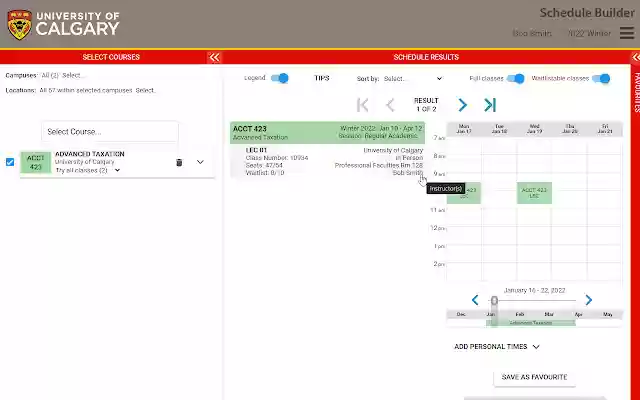Click the Fri Jan 21 column header

click(605, 129)
